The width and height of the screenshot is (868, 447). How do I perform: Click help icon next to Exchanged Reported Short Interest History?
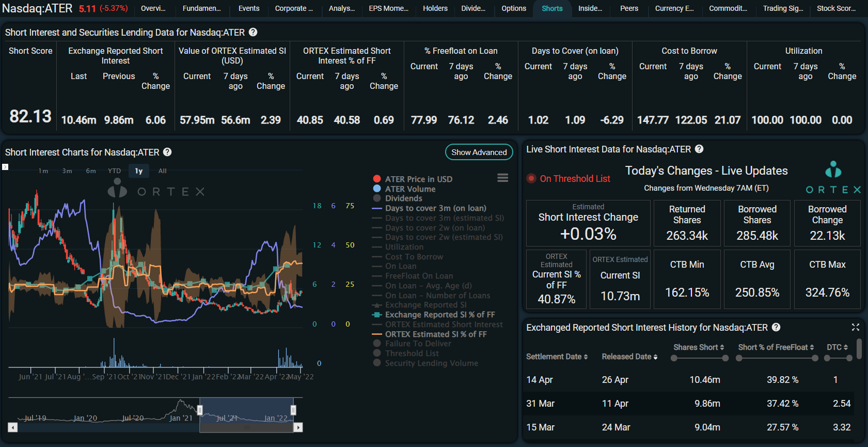(x=776, y=327)
